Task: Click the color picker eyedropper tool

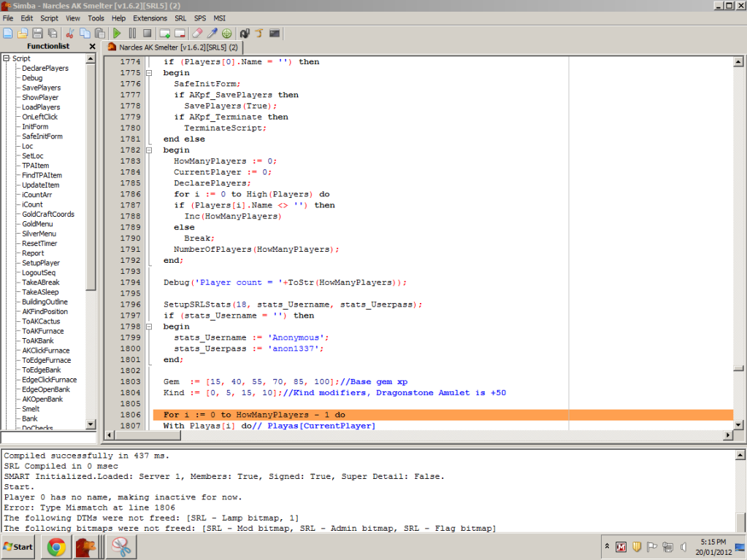Action: (x=212, y=33)
